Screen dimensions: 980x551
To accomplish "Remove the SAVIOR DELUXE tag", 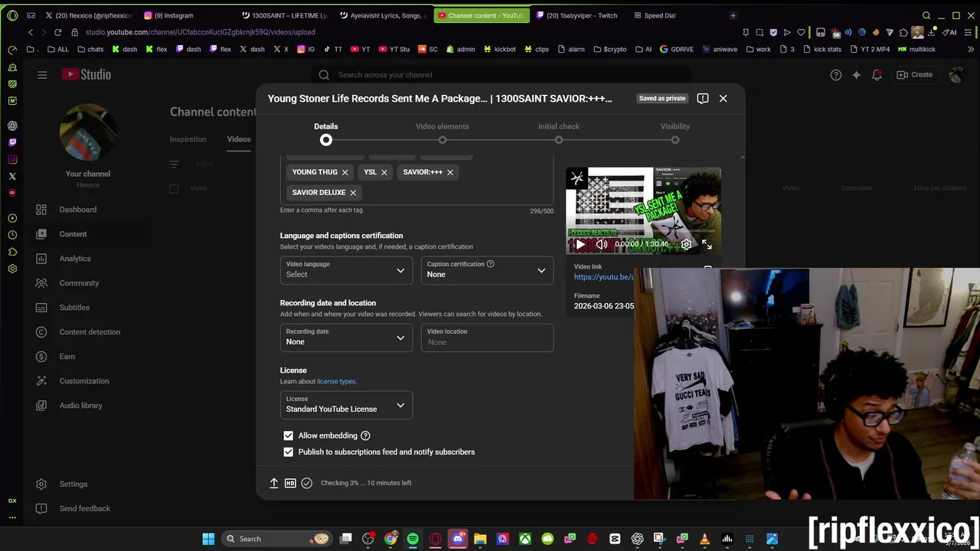I will point(353,192).
